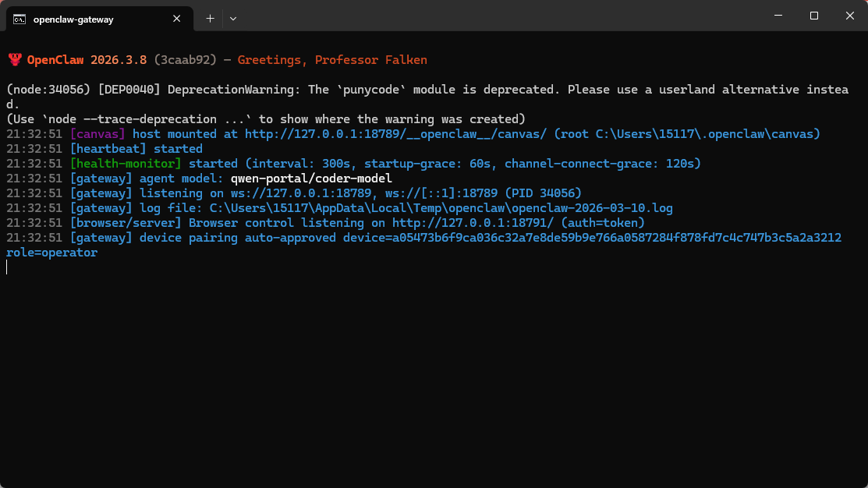This screenshot has width=868, height=488.
Task: Expand the new tab profile dropdown
Action: 233,19
